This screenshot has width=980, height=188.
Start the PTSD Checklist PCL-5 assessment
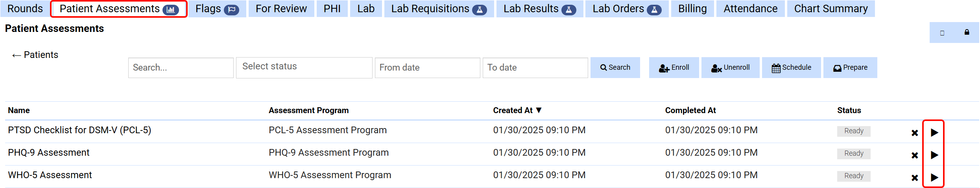934,132
